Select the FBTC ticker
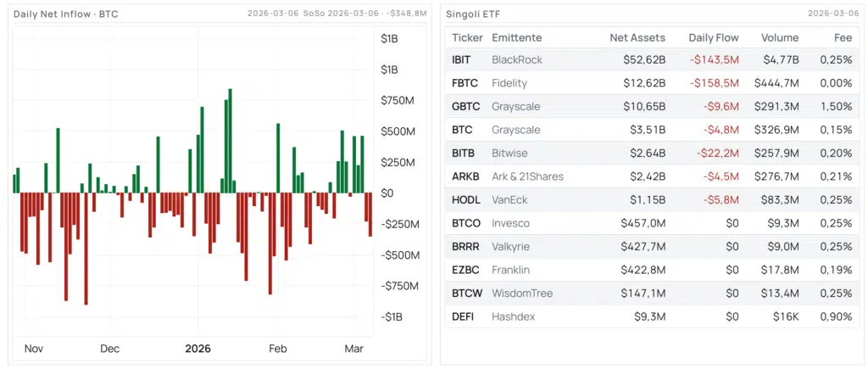868x369 pixels. [x=465, y=83]
